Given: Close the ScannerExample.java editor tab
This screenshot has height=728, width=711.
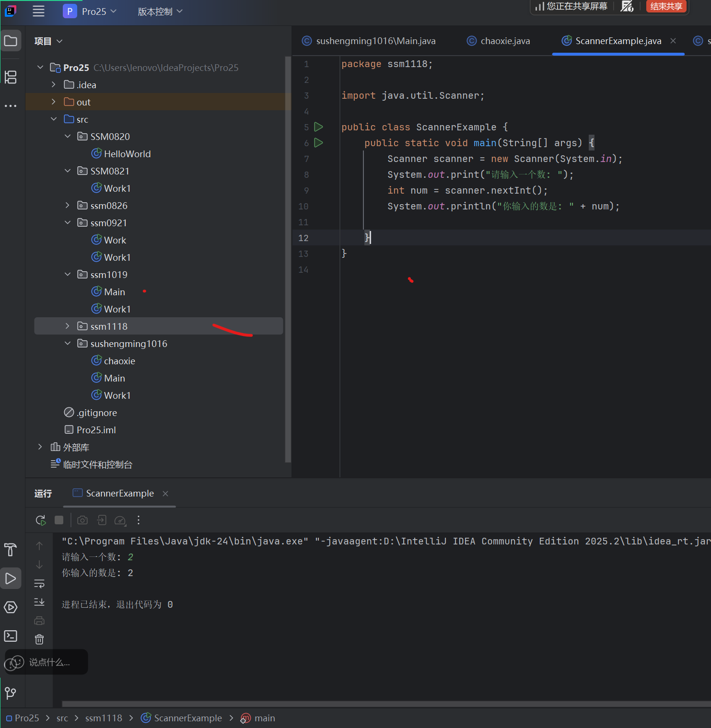Looking at the screenshot, I should pyautogui.click(x=673, y=41).
